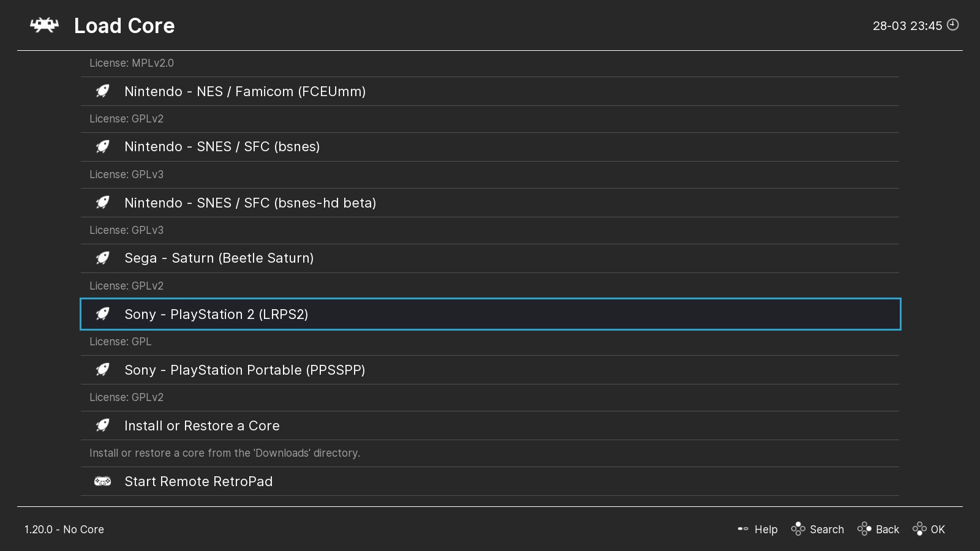Click the gamepad icon for Remote RetroPad
This screenshot has width=980, height=551.
pyautogui.click(x=103, y=481)
